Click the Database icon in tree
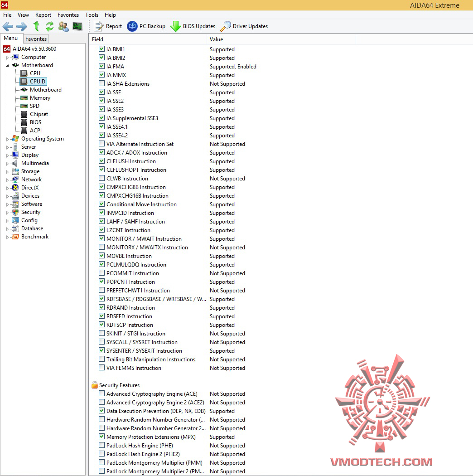 (15, 228)
